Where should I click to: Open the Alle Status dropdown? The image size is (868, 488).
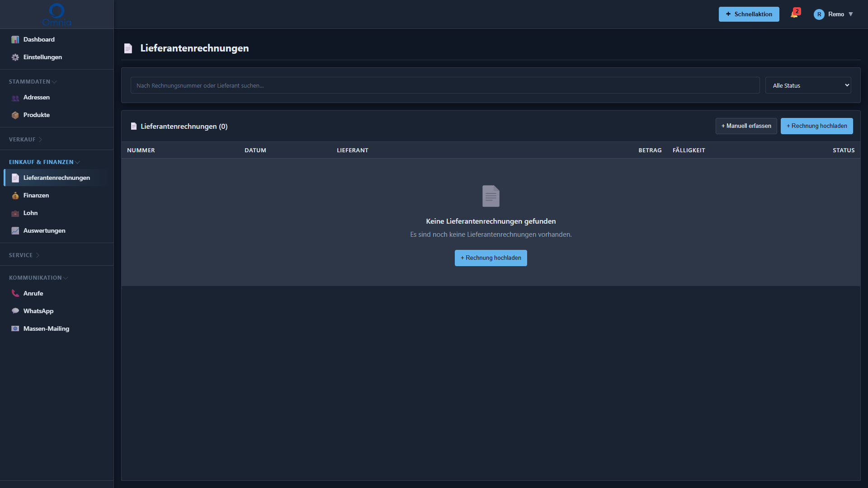808,85
